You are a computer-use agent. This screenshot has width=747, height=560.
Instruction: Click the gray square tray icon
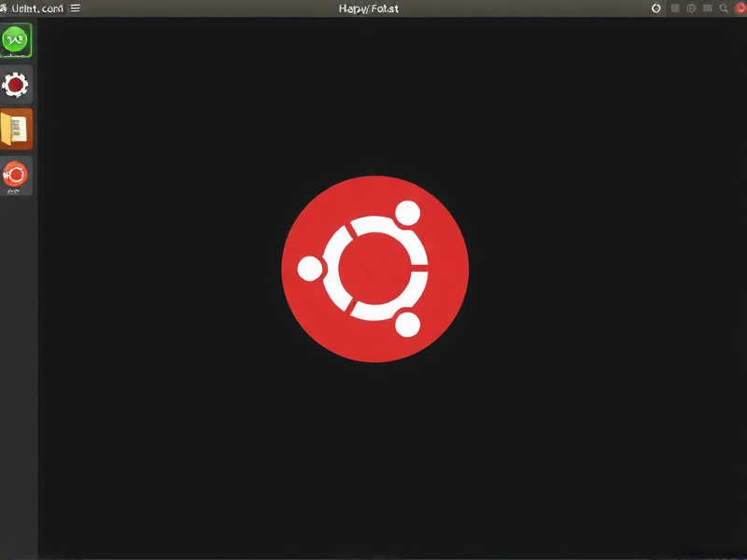[x=675, y=8]
